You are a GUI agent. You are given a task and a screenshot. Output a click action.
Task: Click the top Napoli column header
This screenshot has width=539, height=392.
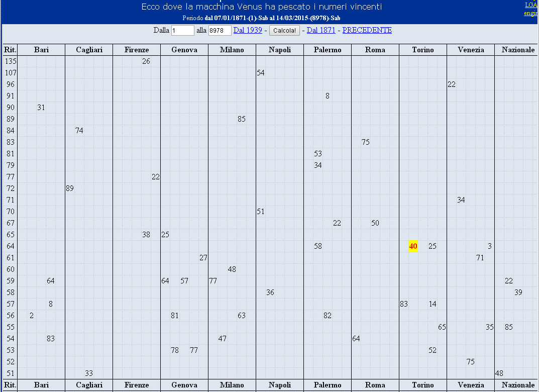pos(280,50)
